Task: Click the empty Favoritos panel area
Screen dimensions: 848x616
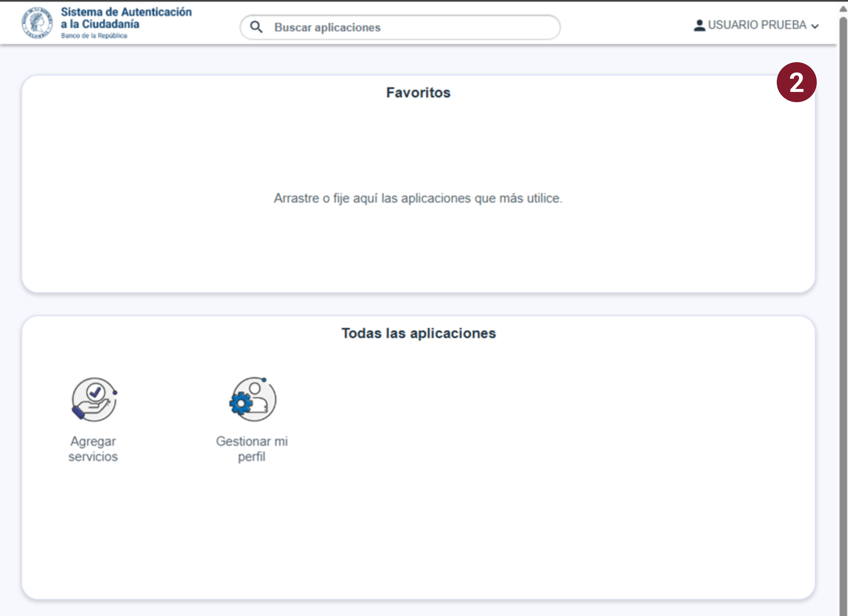Action: point(418,254)
